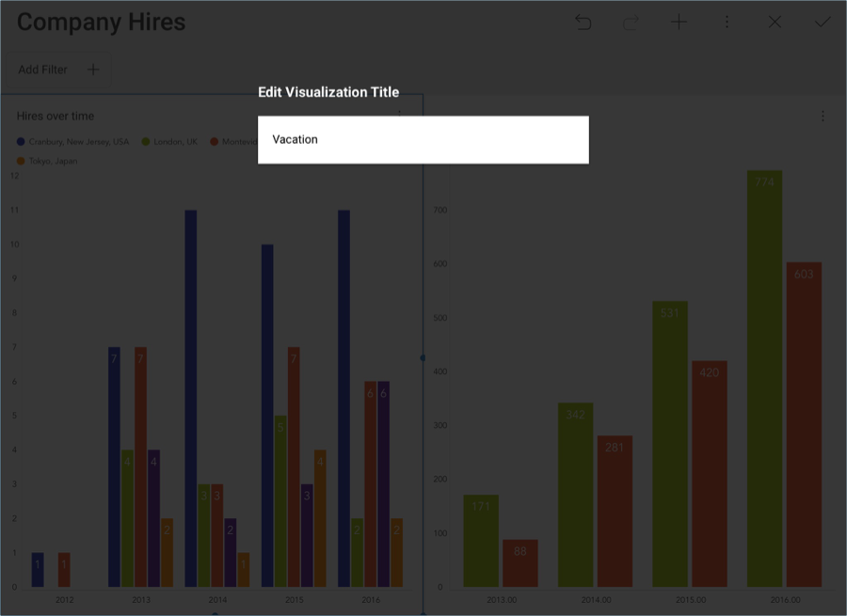Image resolution: width=847 pixels, height=616 pixels.
Task: Toggle the London, UK legend entry
Action: (175, 142)
